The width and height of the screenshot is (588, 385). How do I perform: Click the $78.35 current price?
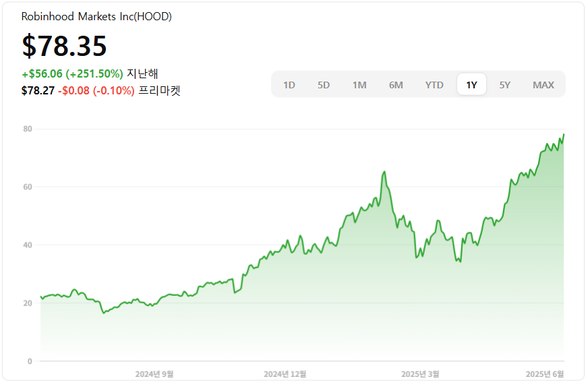point(65,46)
